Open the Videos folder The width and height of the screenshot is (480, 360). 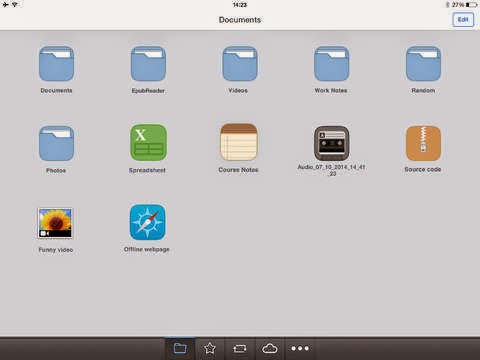click(240, 64)
